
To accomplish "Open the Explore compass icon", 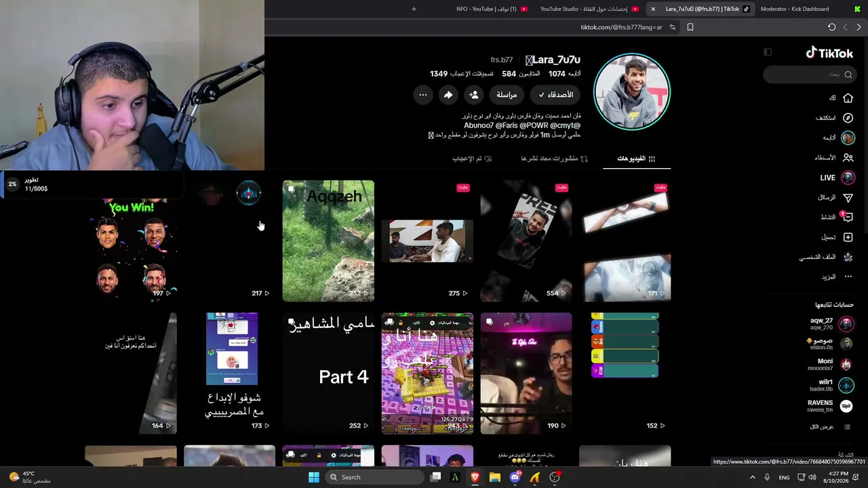I will pyautogui.click(x=848, y=118).
